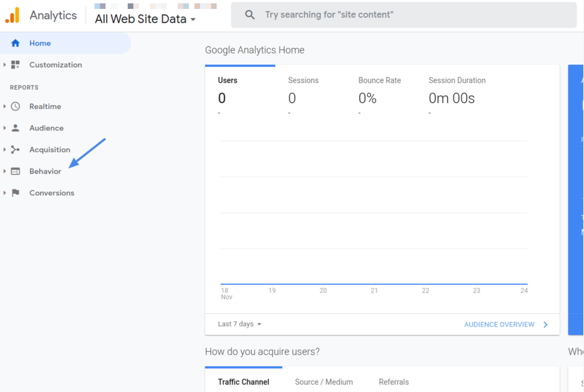Select the Source / Medium tab

click(324, 382)
